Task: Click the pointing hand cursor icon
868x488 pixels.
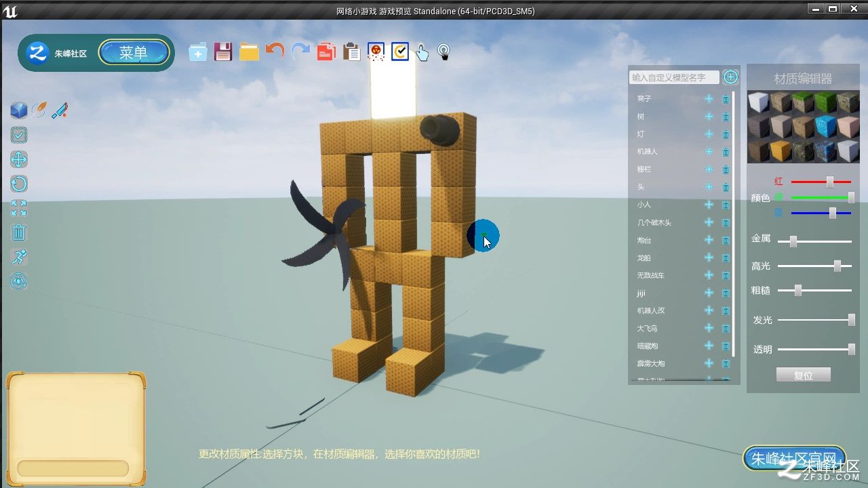Action: (x=422, y=52)
